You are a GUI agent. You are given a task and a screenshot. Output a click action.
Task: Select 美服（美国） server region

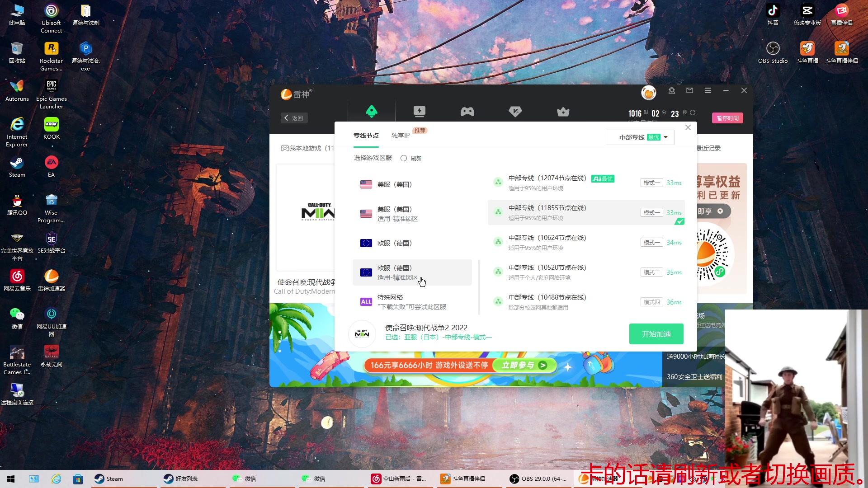[412, 184]
